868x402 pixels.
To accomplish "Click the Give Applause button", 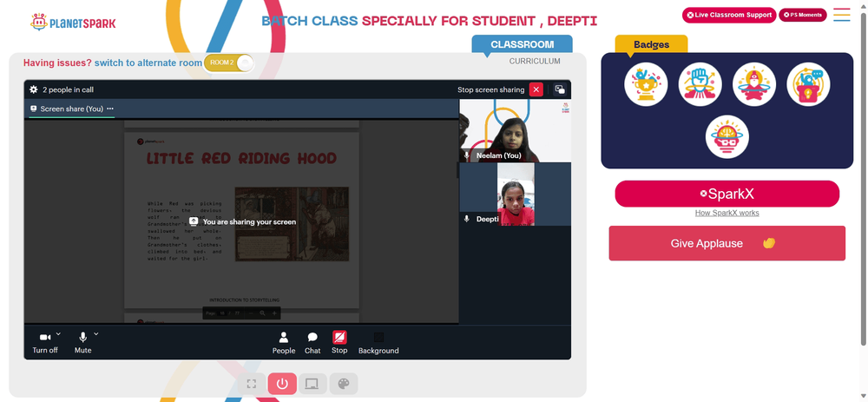I will pos(727,243).
